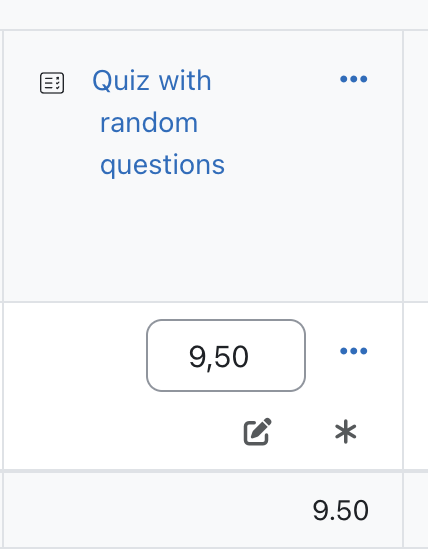
Task: Open the Quiz with random questions link
Action: coord(158,122)
